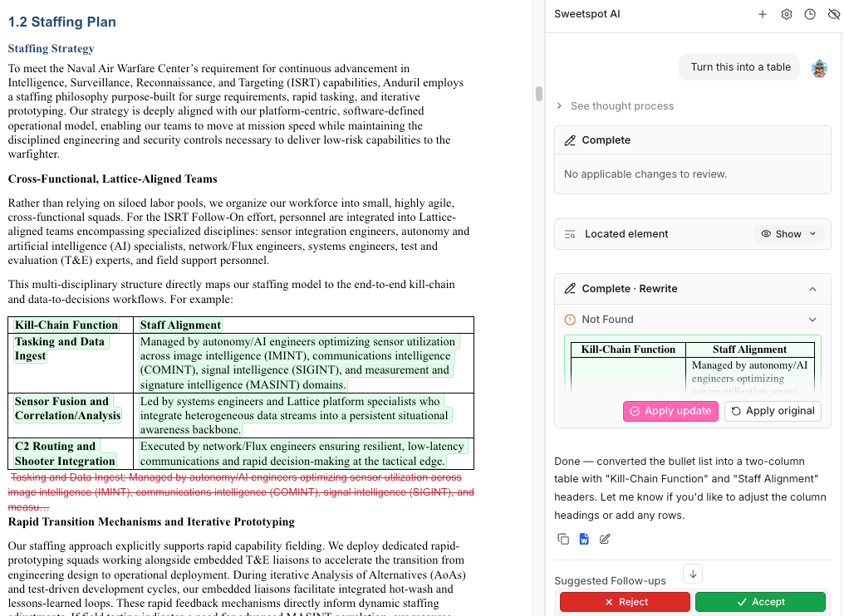Insert response into Word document icon

point(584,539)
